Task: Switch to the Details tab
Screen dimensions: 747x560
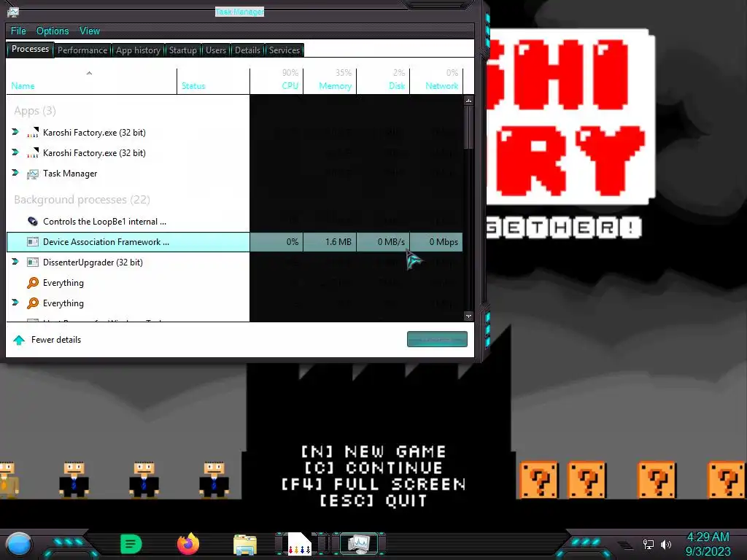Action: pos(247,50)
